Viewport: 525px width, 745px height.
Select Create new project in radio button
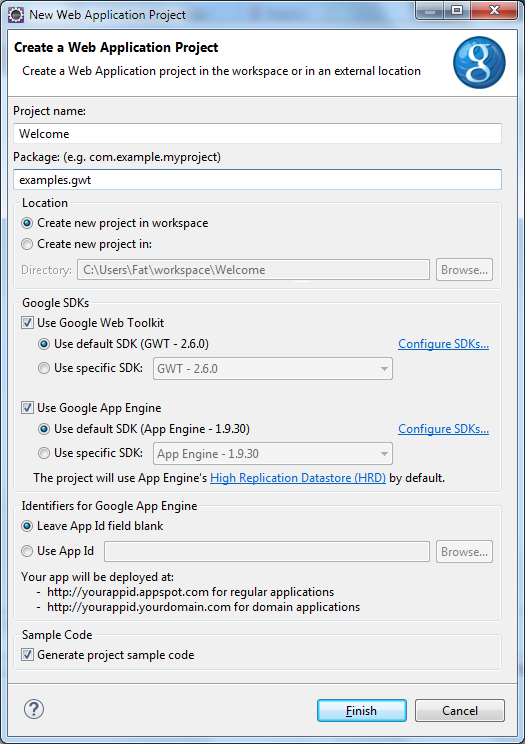(28, 244)
